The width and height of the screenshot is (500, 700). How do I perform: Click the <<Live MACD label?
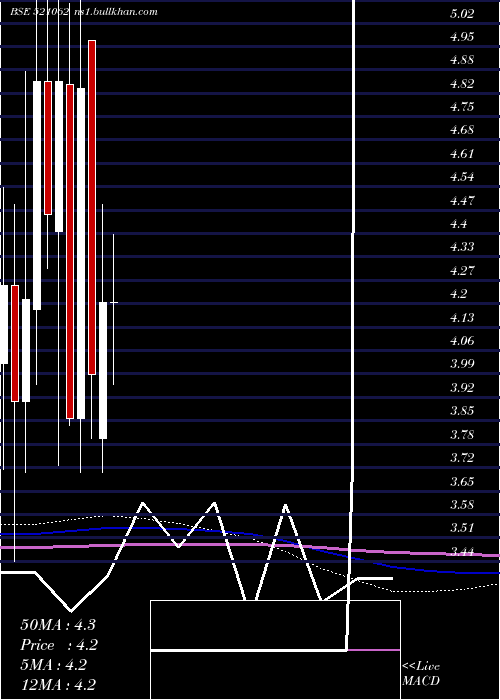(421, 673)
